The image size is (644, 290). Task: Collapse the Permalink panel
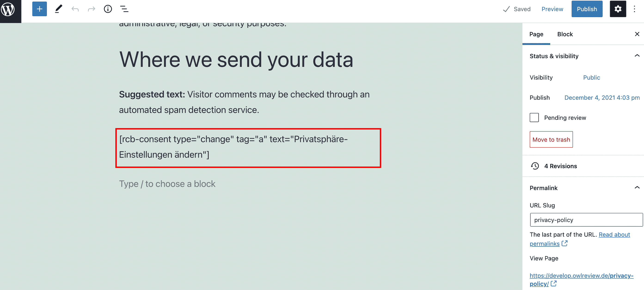(x=637, y=188)
